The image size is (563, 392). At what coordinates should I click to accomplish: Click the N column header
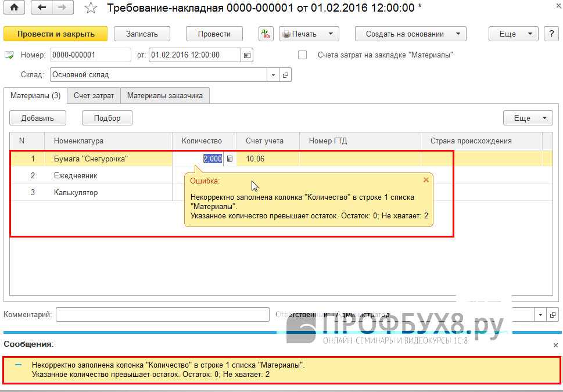pyautogui.click(x=27, y=141)
